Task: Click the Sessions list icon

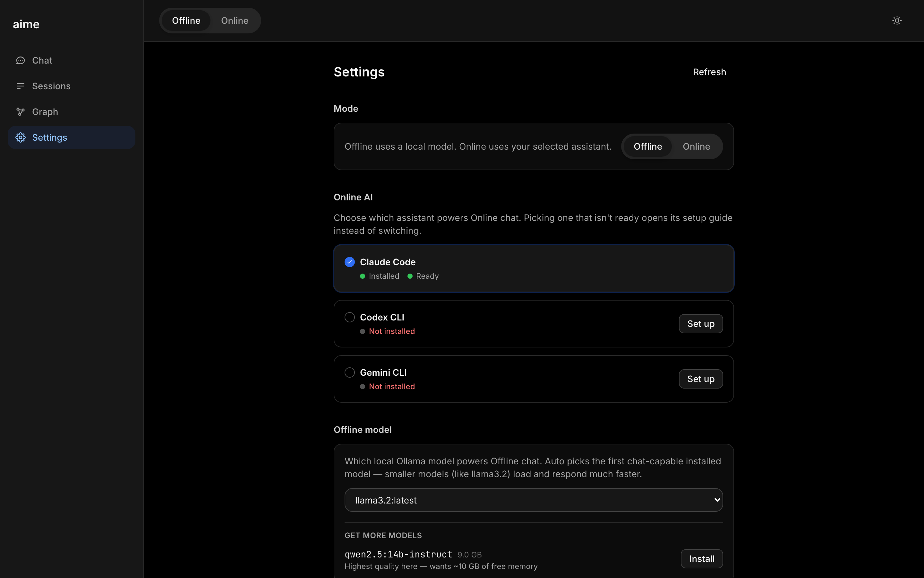Action: (x=20, y=86)
